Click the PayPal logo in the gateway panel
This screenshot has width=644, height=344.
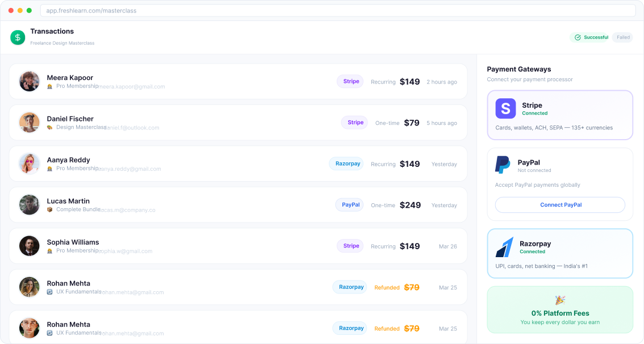click(x=503, y=164)
